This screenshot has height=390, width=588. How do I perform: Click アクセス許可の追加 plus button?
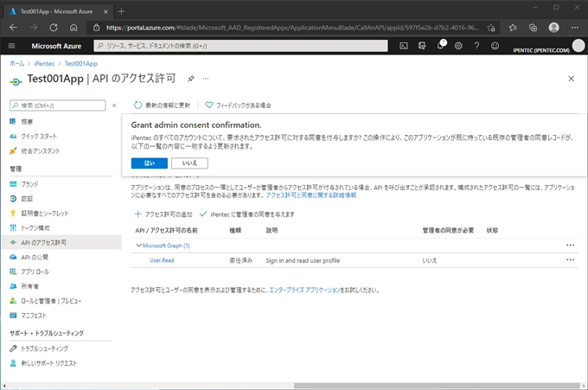[163, 214]
